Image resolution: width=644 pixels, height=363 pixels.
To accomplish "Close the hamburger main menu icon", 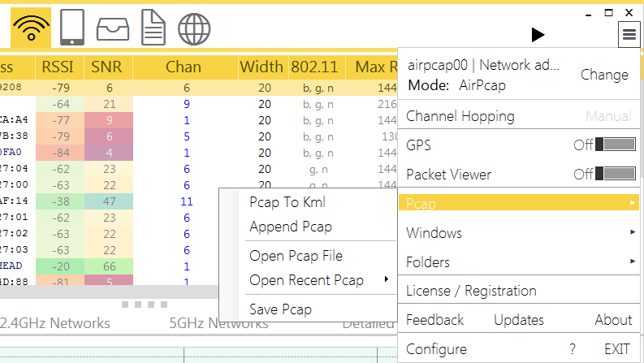I will click(629, 34).
